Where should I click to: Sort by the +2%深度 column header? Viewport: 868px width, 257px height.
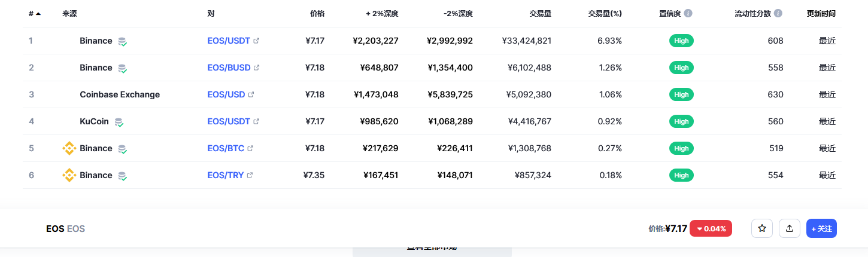pos(382,13)
